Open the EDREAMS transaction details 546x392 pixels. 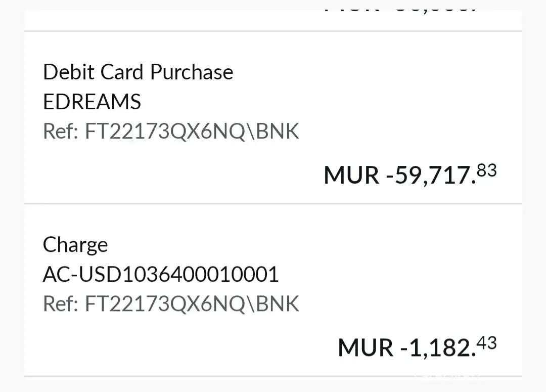[92, 102]
